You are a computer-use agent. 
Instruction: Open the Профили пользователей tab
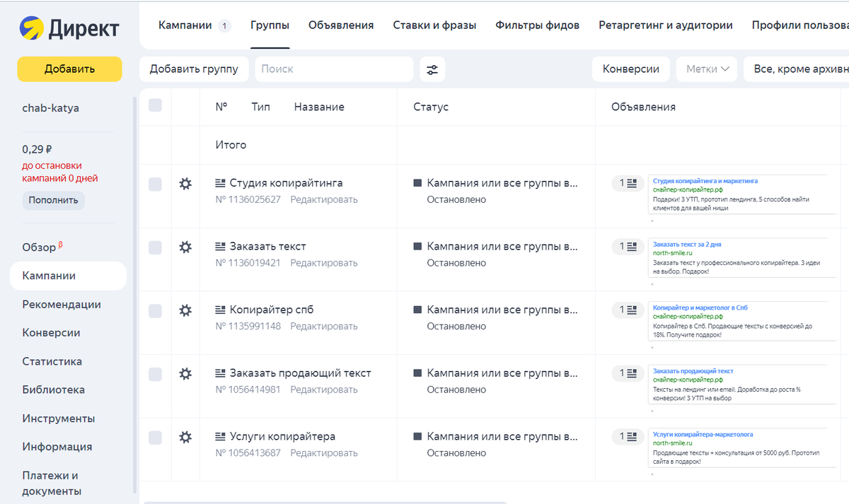pyautogui.click(x=800, y=25)
